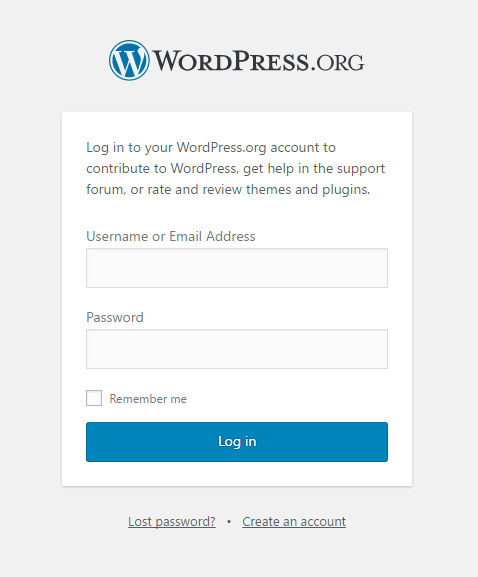Click the Password field label
The image size is (478, 577).
point(115,317)
